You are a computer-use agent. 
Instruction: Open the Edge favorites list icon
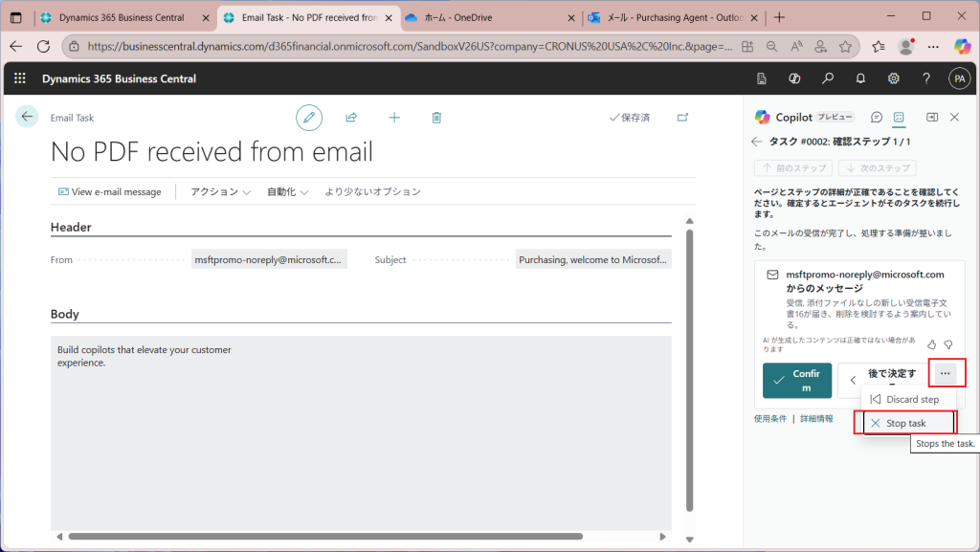[879, 46]
